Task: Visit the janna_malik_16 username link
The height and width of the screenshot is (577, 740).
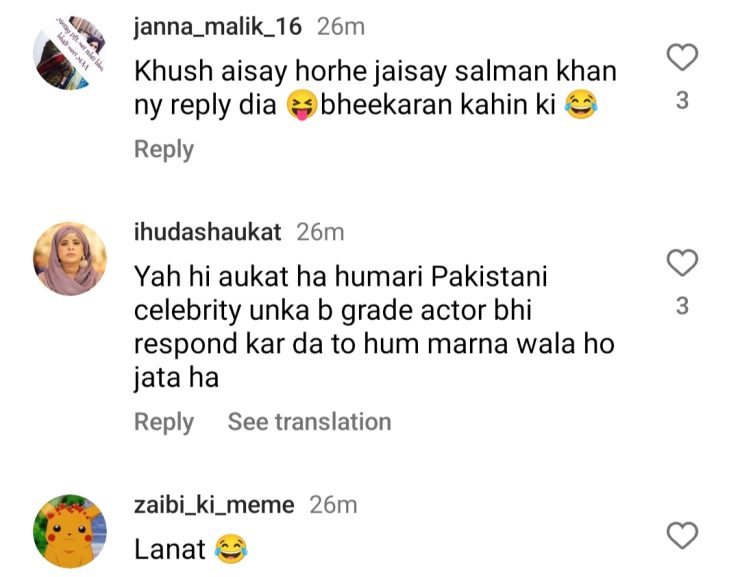Action: [218, 28]
